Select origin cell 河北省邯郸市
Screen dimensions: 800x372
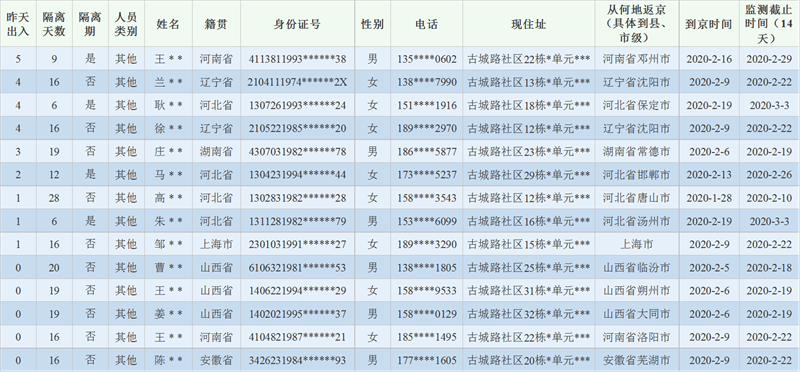coord(636,175)
